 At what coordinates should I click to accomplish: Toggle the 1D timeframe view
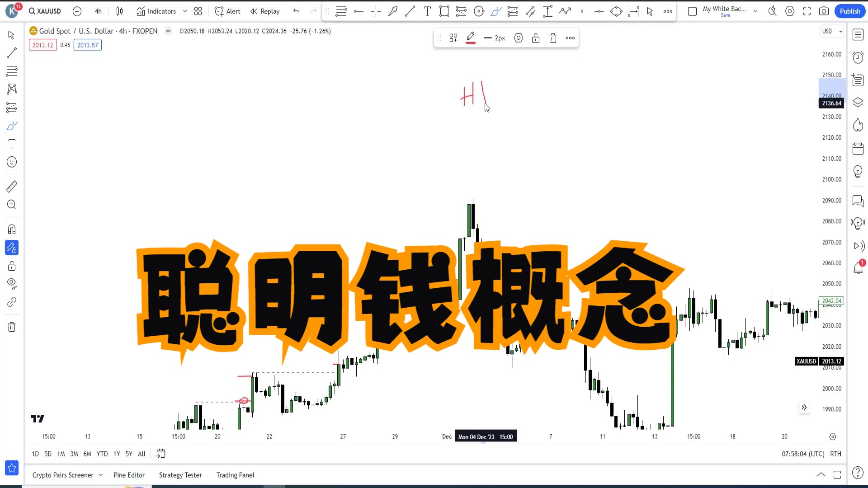[35, 454]
